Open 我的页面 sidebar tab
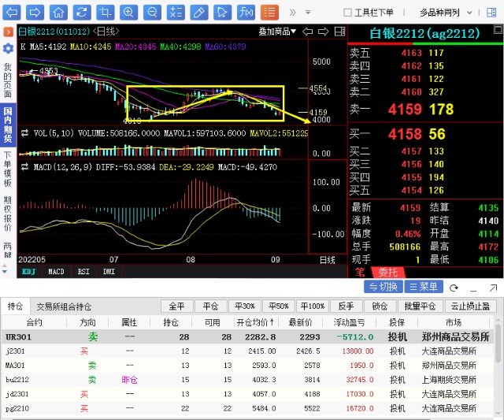This screenshot has width=504, height=420. 7,80
